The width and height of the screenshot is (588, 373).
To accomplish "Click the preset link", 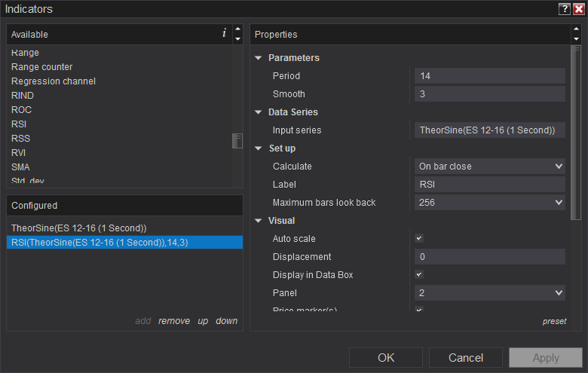I will click(554, 321).
